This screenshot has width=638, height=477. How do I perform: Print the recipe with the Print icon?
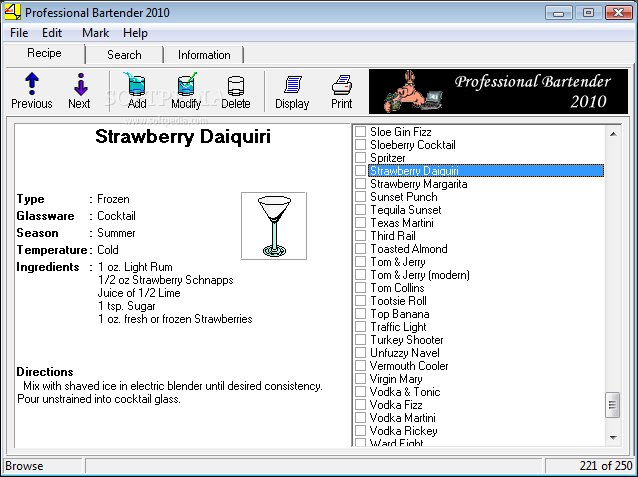click(x=341, y=91)
